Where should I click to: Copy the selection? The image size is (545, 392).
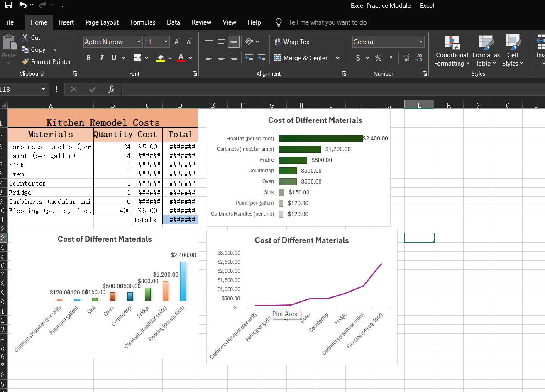pyautogui.click(x=34, y=49)
